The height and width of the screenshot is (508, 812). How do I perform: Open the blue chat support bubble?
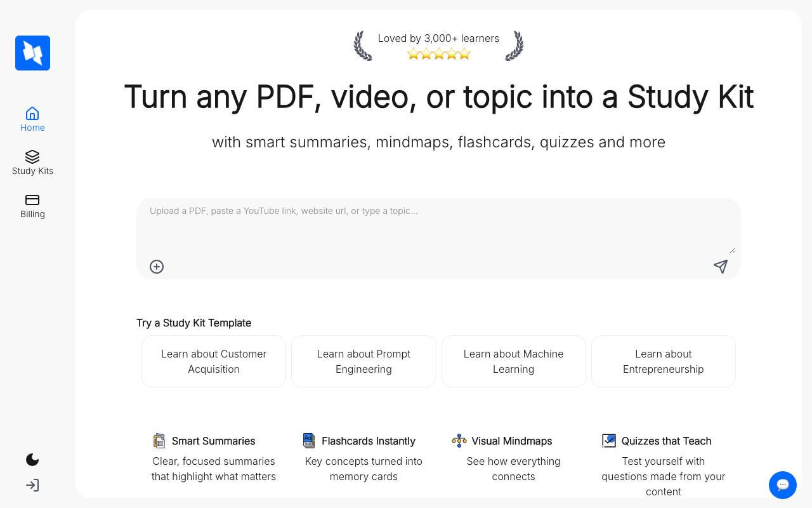pyautogui.click(x=783, y=485)
